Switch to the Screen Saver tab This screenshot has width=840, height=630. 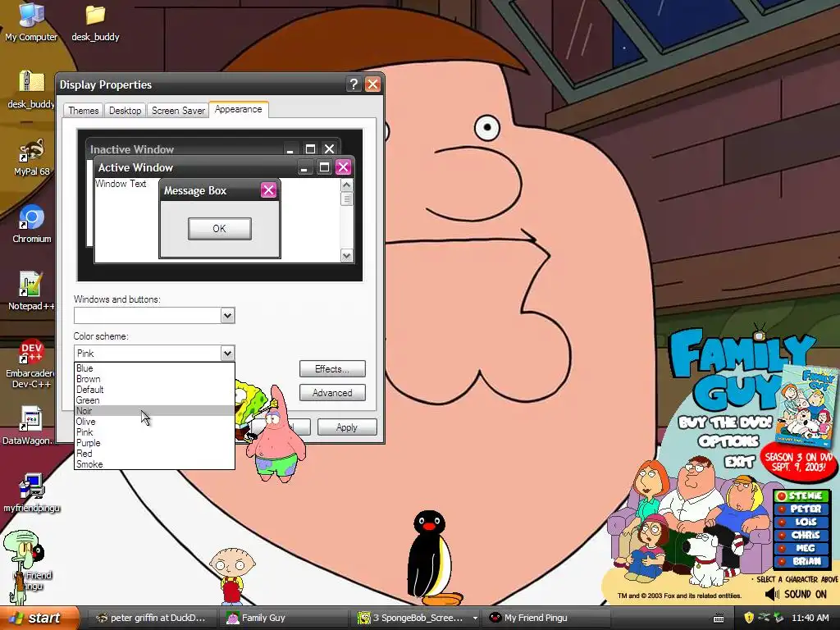178,111
